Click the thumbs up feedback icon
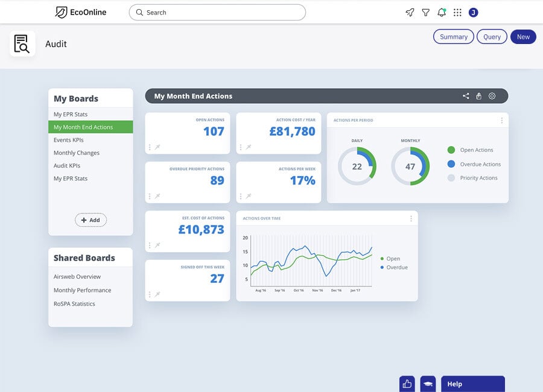The width and height of the screenshot is (543, 392). (x=407, y=384)
